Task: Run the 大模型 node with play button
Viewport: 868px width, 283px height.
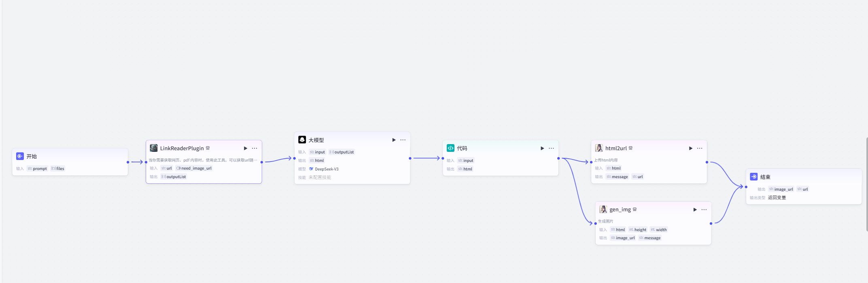Action: pyautogui.click(x=394, y=140)
